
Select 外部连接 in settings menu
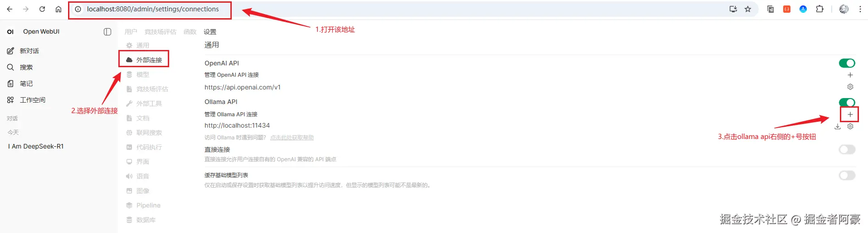coord(144,60)
